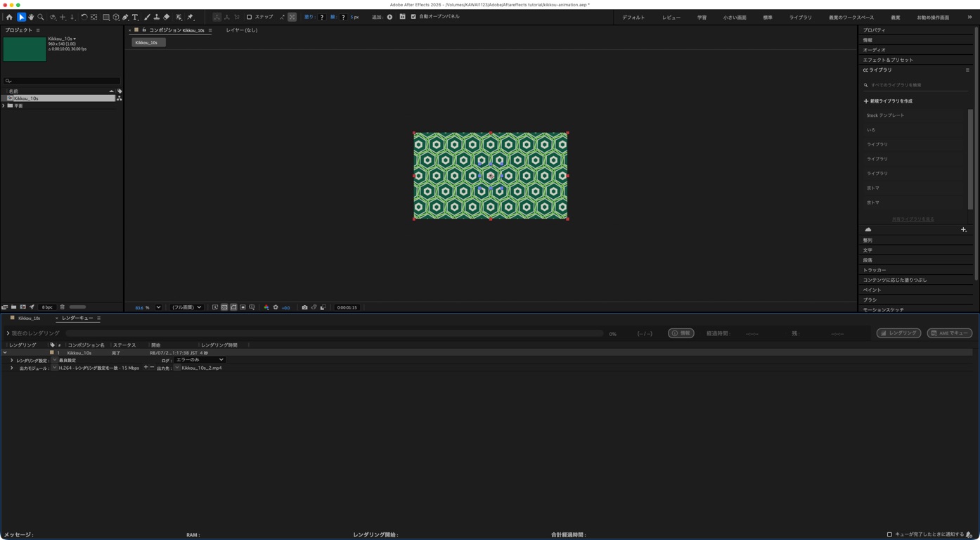Select the Eraser tool
The image size is (980, 540).
[x=167, y=17]
